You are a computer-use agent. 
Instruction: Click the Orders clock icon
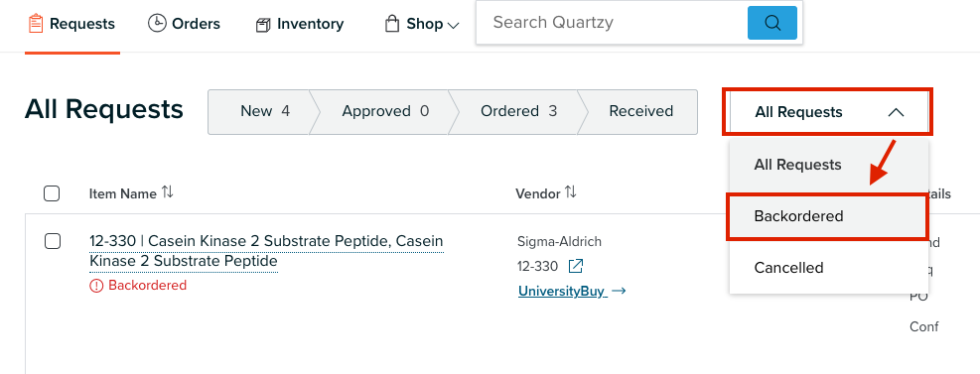156,23
